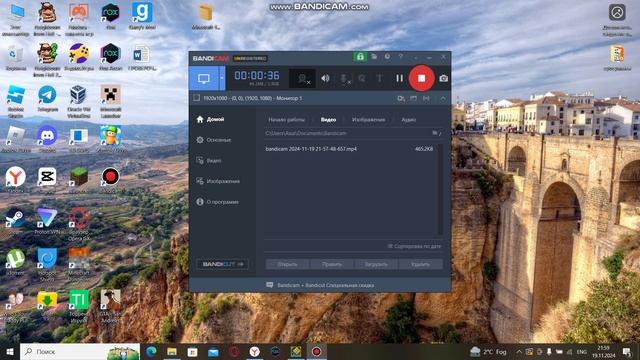Screen dimensions: 640x360
Task: Open the Discord desktop icon
Action: (x=47, y=139)
